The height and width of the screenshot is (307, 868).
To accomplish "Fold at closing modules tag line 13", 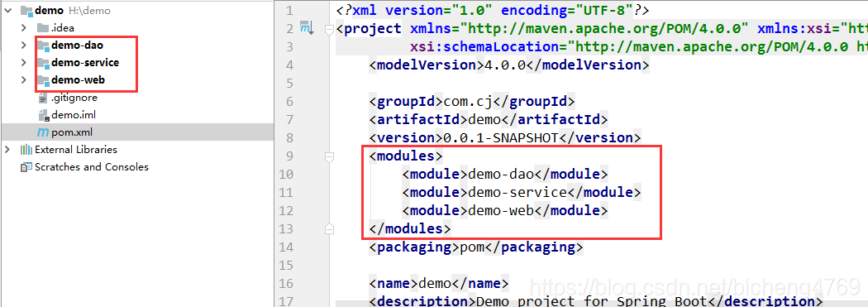I will [x=329, y=228].
